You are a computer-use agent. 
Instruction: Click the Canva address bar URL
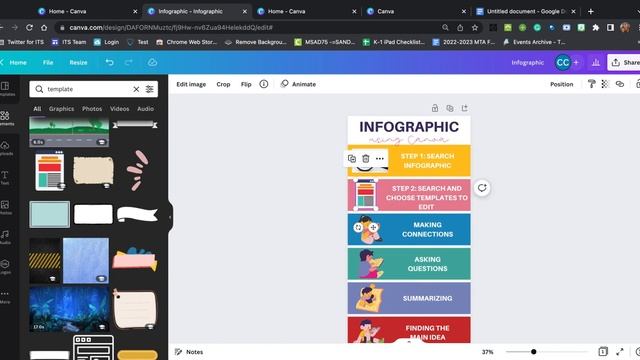tap(171, 27)
